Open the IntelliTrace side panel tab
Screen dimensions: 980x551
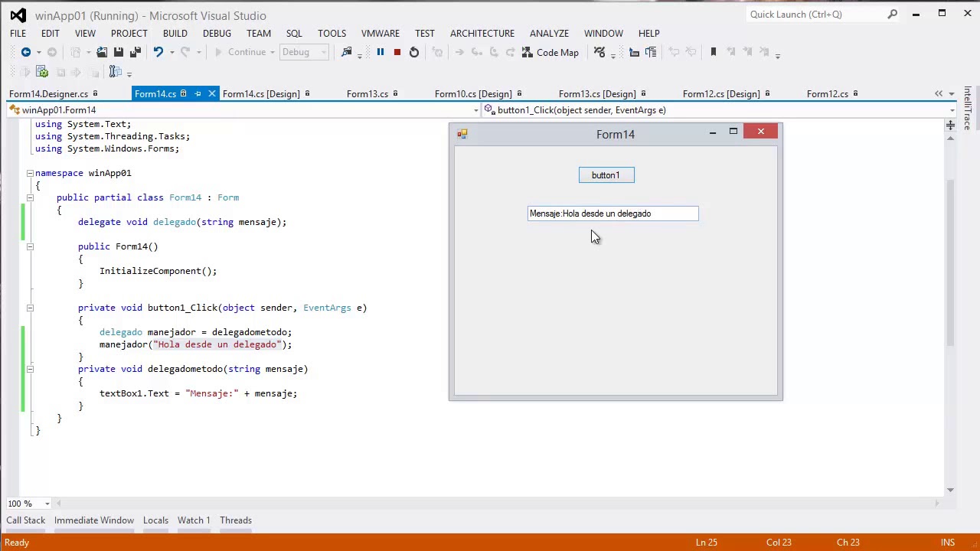point(968,109)
